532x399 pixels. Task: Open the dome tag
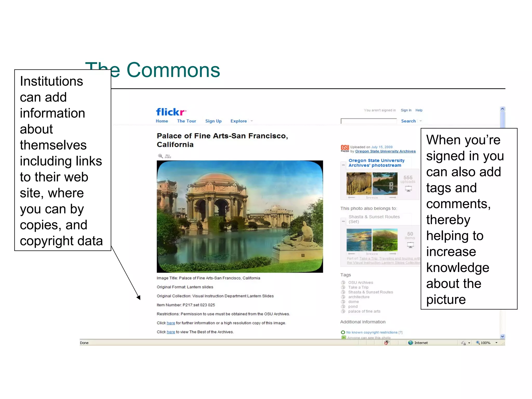(x=354, y=302)
